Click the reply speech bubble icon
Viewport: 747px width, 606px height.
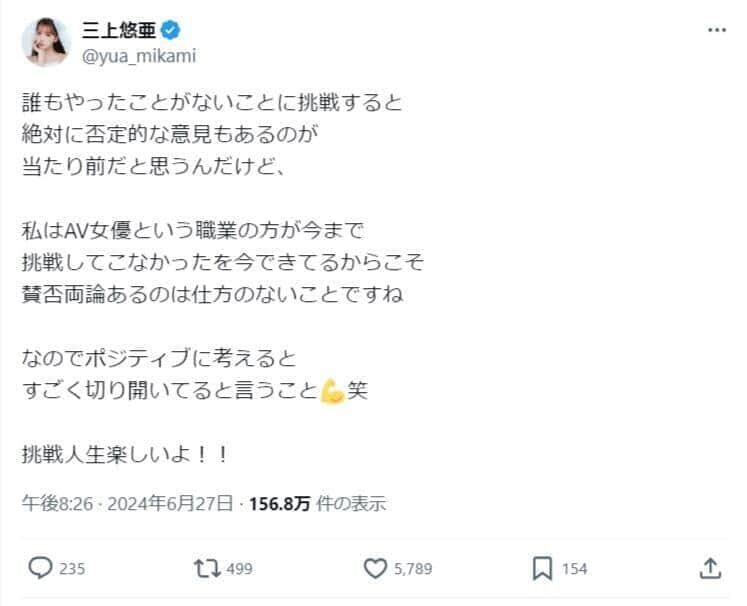39,568
